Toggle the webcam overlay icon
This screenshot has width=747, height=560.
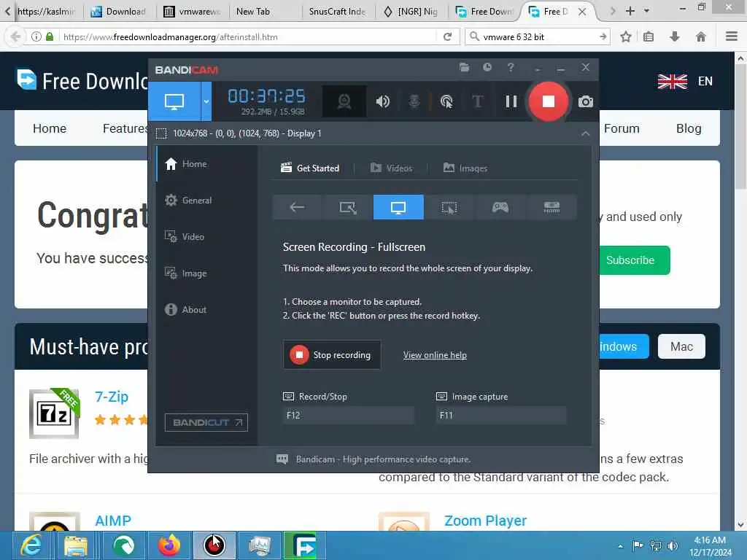pos(344,101)
